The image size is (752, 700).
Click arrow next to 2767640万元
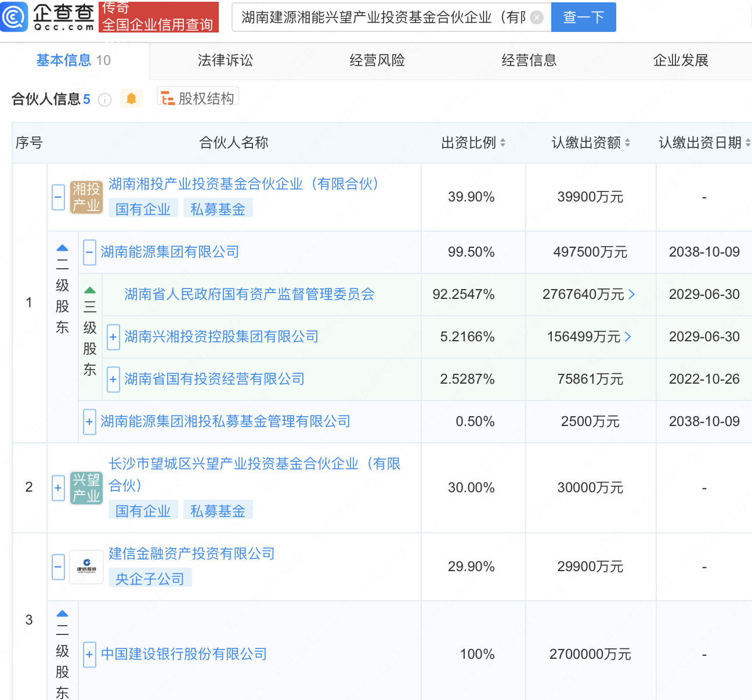click(632, 295)
